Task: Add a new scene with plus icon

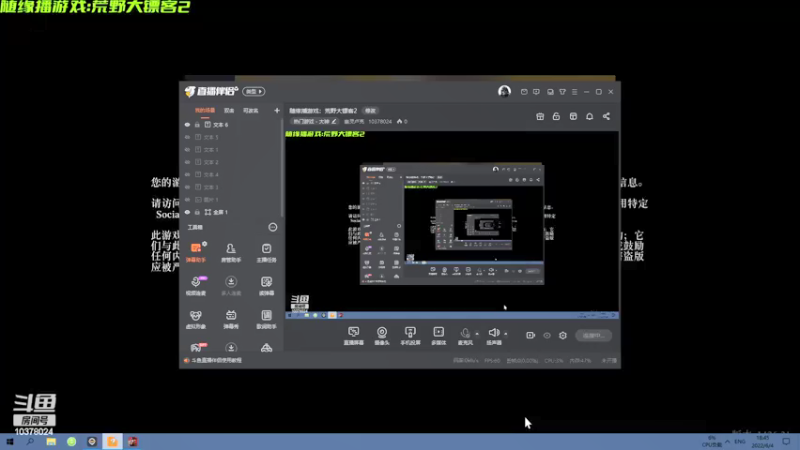Action: click(277, 110)
